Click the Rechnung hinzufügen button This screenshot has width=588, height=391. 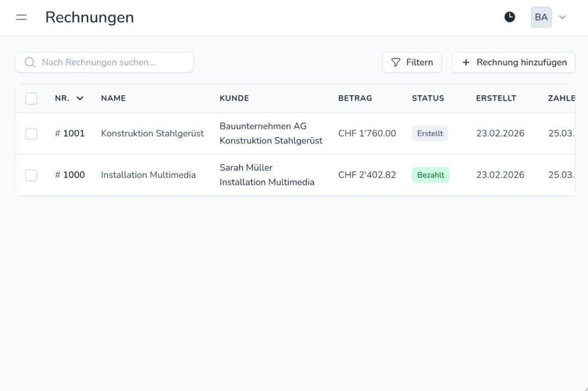coord(513,62)
